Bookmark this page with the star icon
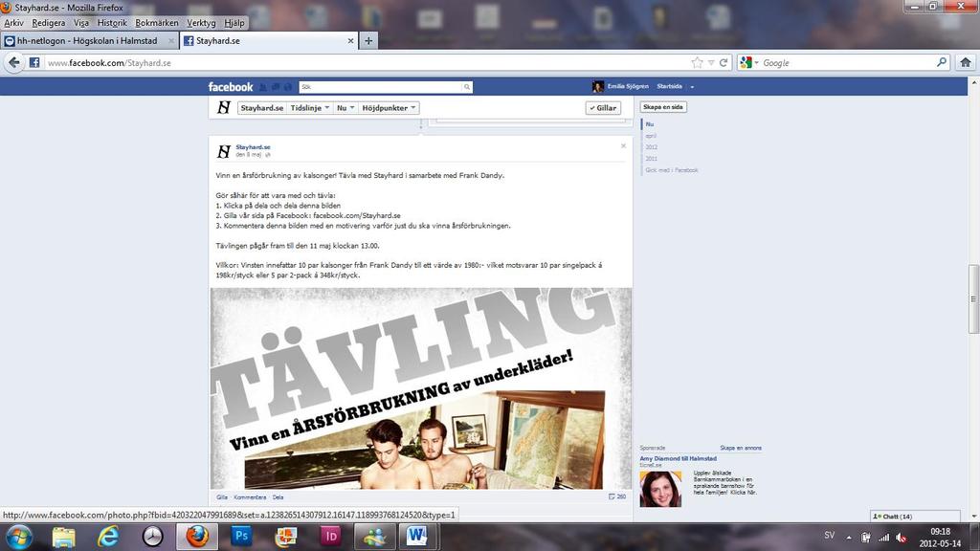Image resolution: width=980 pixels, height=551 pixels. (697, 62)
